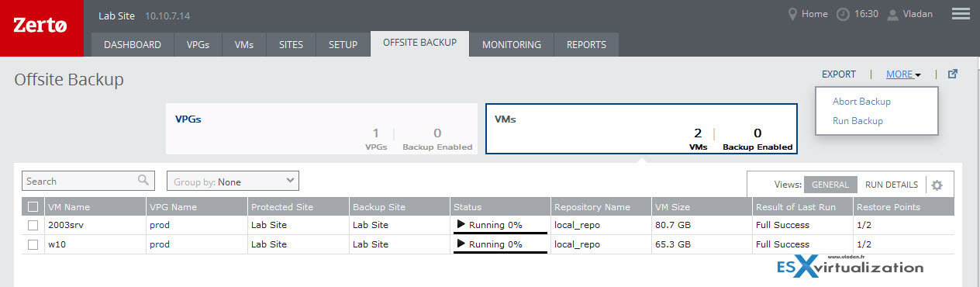This screenshot has height=287, width=980.
Task: Switch to the VMs tab
Action: pos(243,44)
